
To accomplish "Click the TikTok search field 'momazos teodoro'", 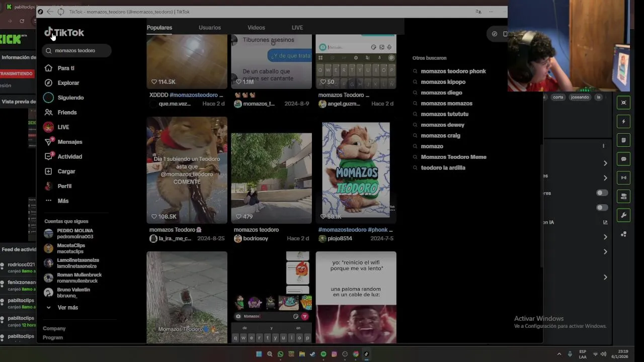I will [x=77, y=51].
